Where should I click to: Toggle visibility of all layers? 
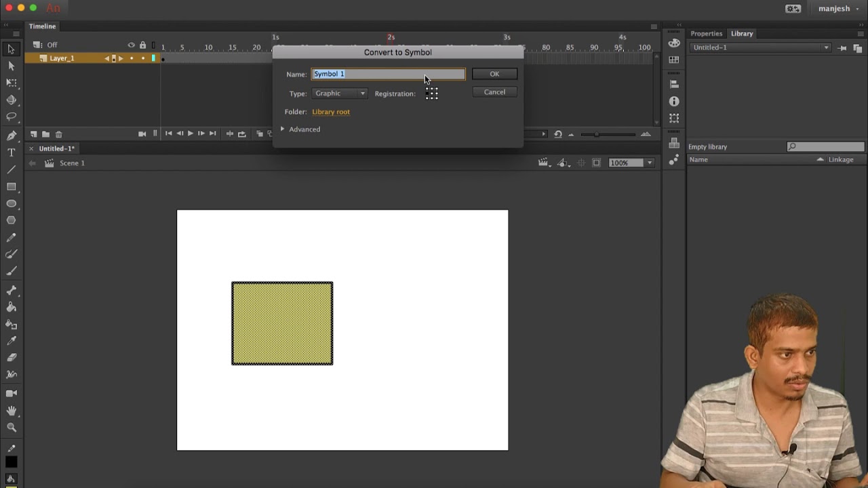point(132,45)
